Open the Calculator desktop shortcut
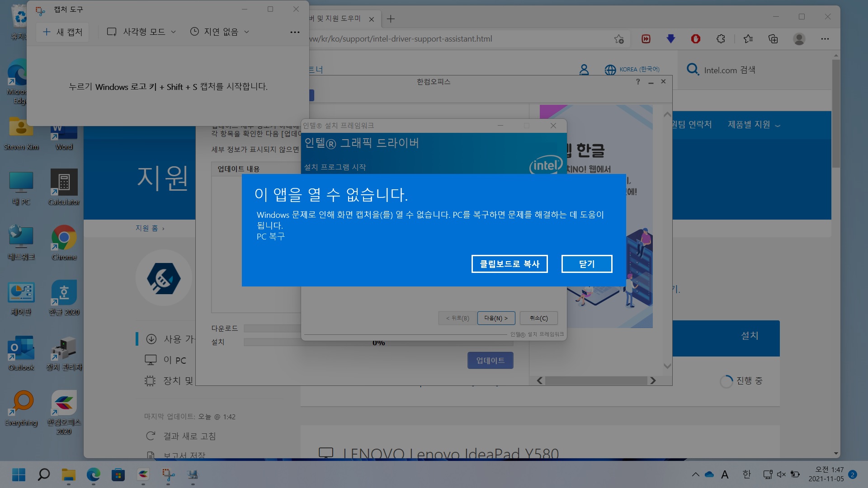The image size is (868, 488). pyautogui.click(x=64, y=188)
